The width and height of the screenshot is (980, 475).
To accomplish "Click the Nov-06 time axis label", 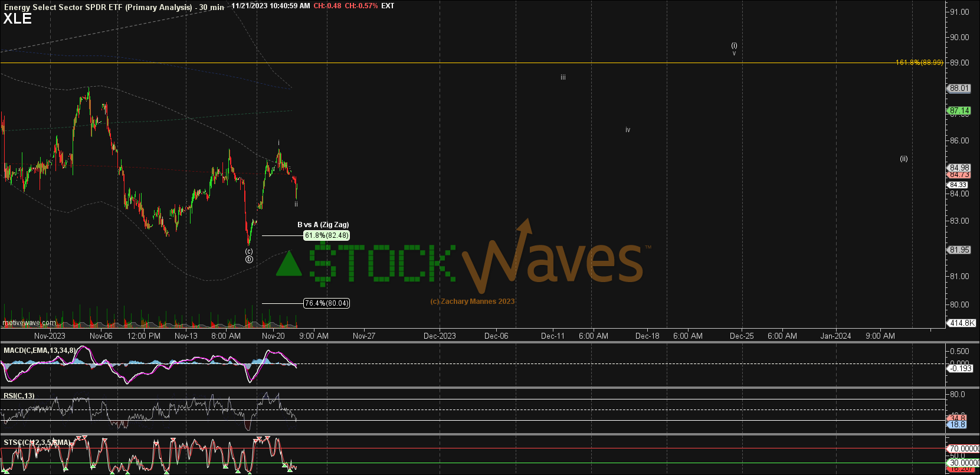I will pos(101,336).
